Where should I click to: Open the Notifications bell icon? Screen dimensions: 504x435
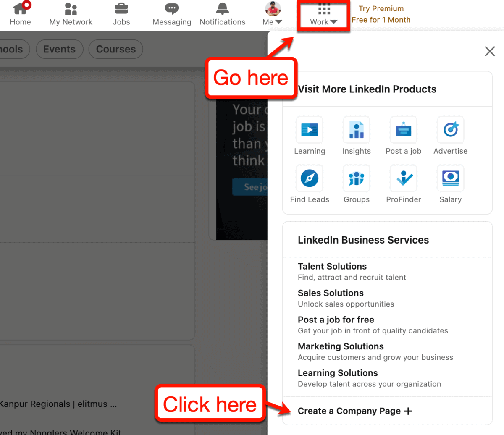point(223,8)
